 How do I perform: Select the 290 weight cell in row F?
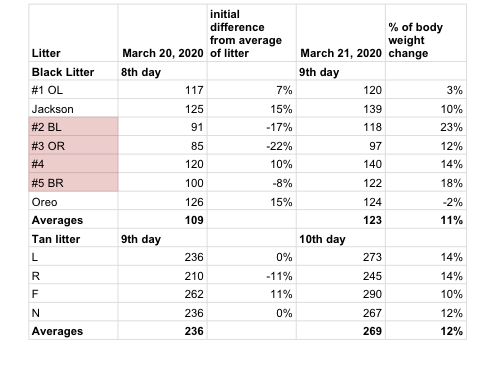pyautogui.click(x=341, y=293)
